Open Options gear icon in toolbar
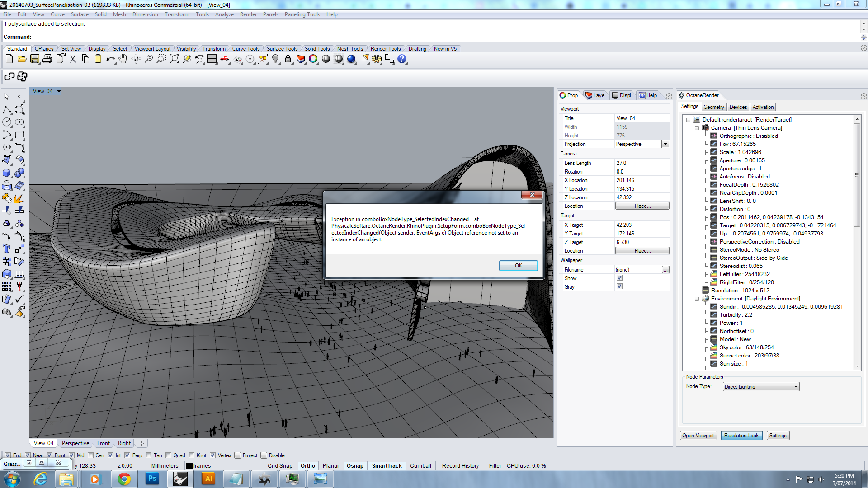The width and height of the screenshot is (868, 488). [377, 59]
